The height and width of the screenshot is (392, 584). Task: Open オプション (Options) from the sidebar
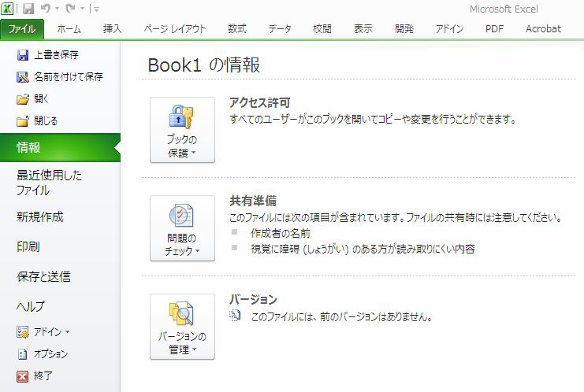[43, 353]
